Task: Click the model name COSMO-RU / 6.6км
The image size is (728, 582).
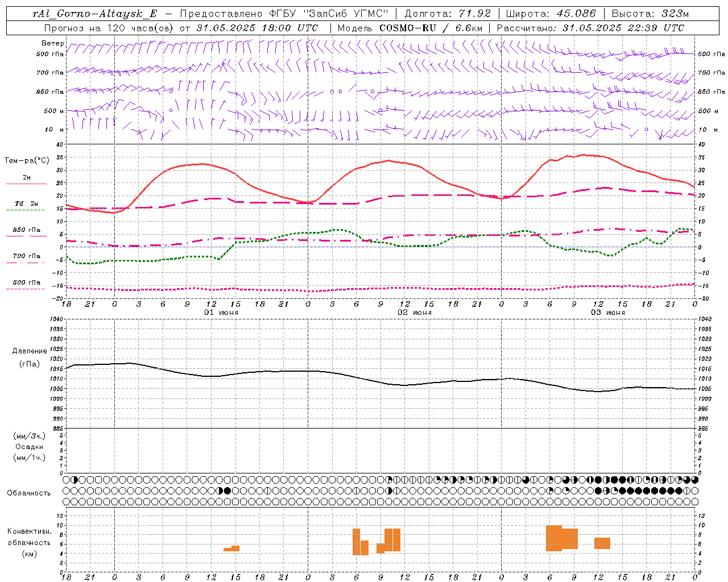Action: 431,28
